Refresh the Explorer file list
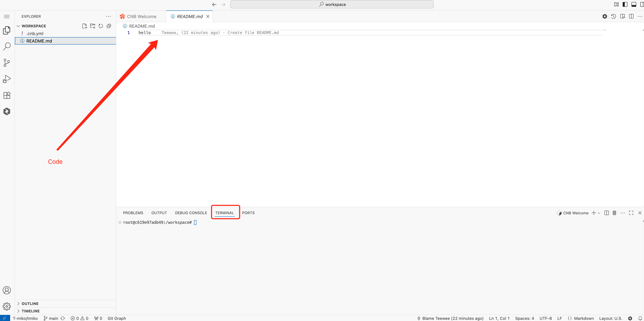Image resolution: width=644 pixels, height=321 pixels. coord(101,26)
